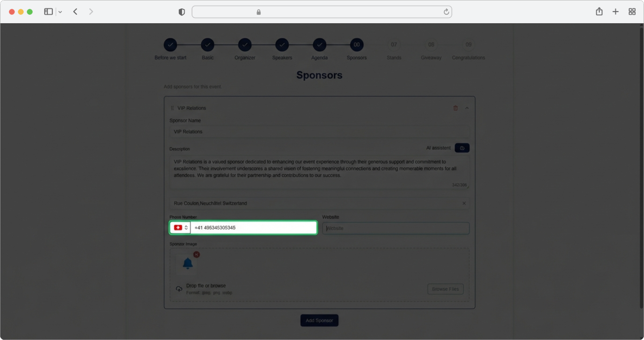644x340 pixels.
Task: Open the AI assistant generator button
Action: point(462,148)
